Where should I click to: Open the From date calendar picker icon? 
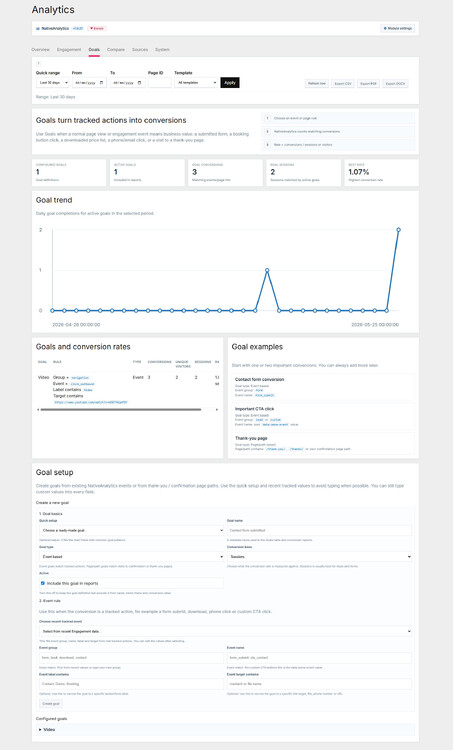coord(101,83)
